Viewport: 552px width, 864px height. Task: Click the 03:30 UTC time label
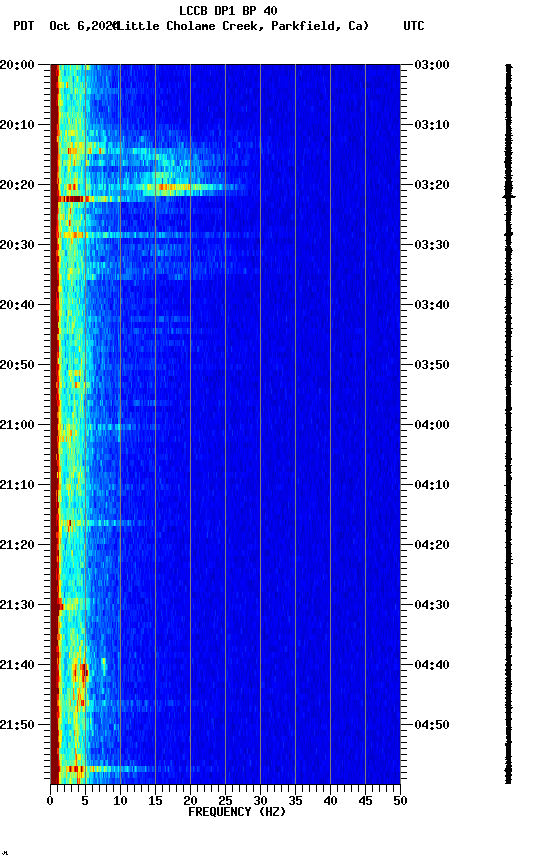tap(432, 245)
